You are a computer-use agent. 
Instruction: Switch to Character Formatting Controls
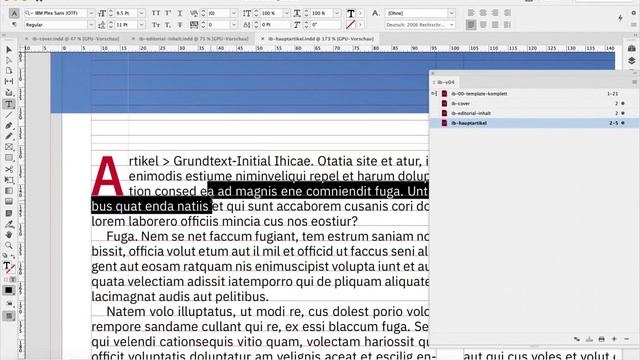pyautogui.click(x=14, y=13)
